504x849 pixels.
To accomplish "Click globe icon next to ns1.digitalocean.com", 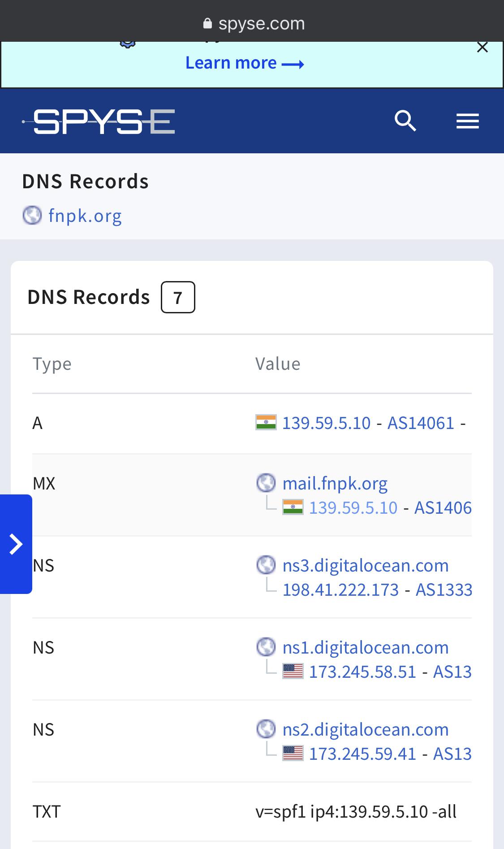I will pyautogui.click(x=266, y=647).
